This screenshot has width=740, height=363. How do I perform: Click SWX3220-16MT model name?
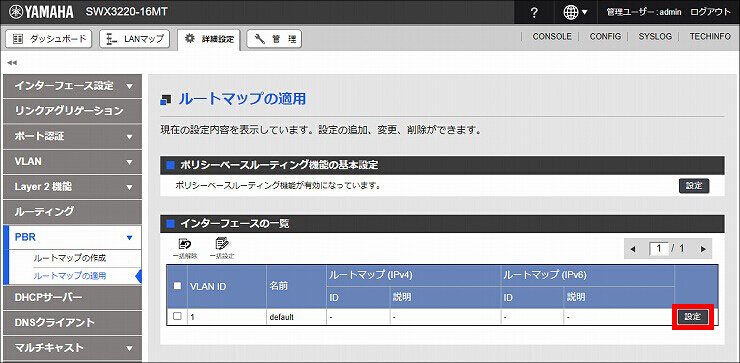[126, 12]
